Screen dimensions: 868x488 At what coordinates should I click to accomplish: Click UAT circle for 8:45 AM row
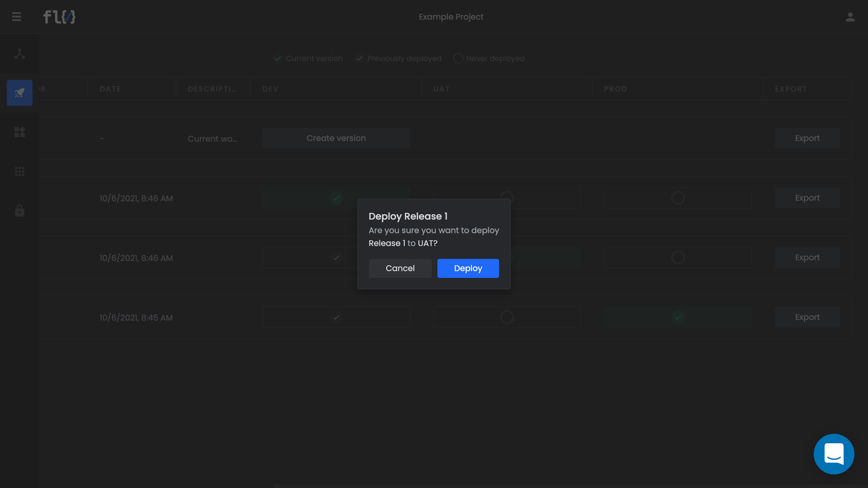click(x=507, y=317)
